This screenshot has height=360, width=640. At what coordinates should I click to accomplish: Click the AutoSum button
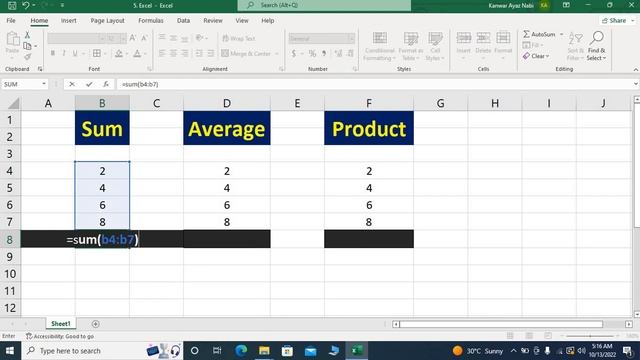[x=539, y=34]
